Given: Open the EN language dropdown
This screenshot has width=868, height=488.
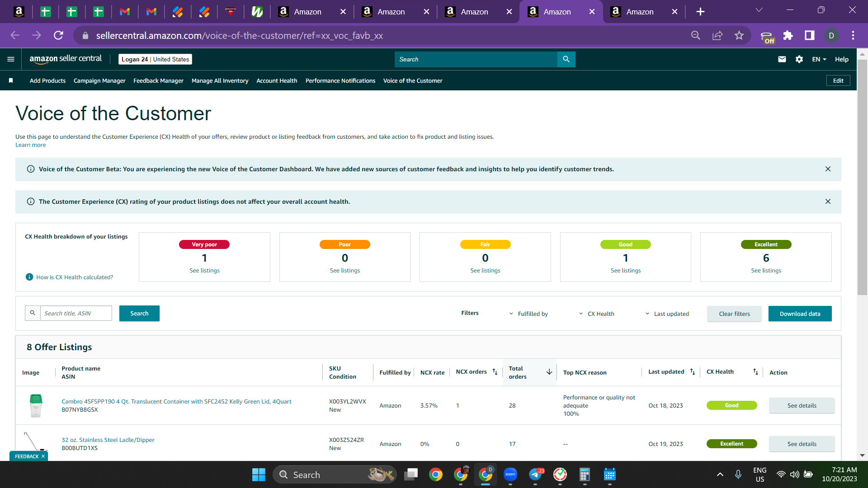Looking at the screenshot, I should (819, 59).
